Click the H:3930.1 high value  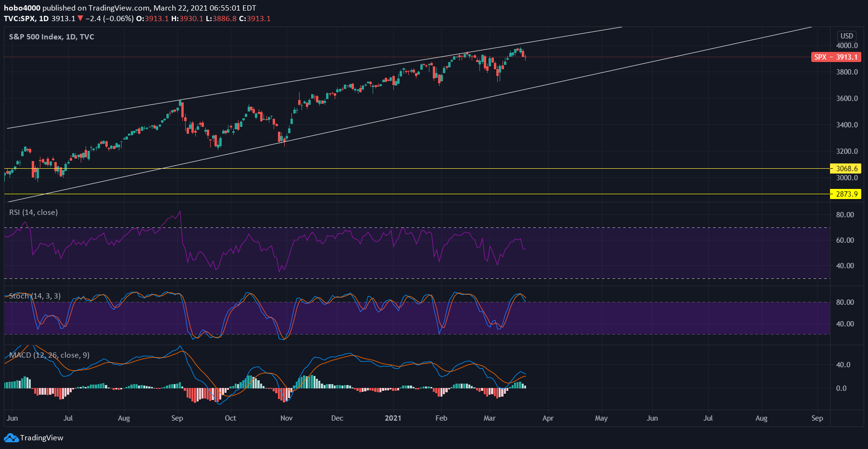point(187,18)
